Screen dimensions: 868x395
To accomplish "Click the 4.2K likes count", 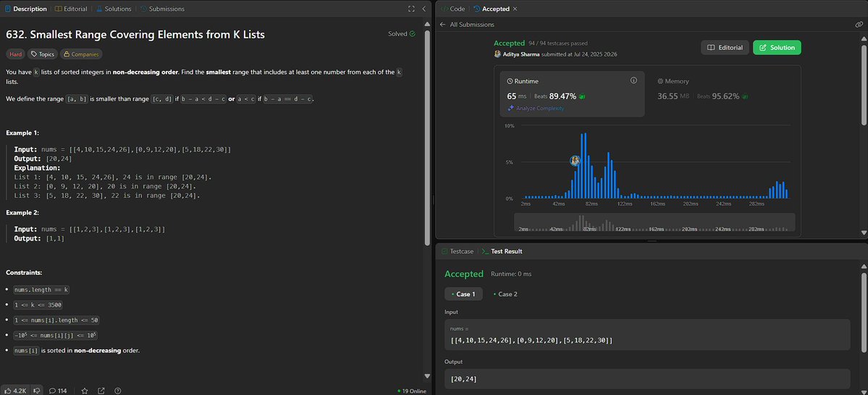I will 20,391.
